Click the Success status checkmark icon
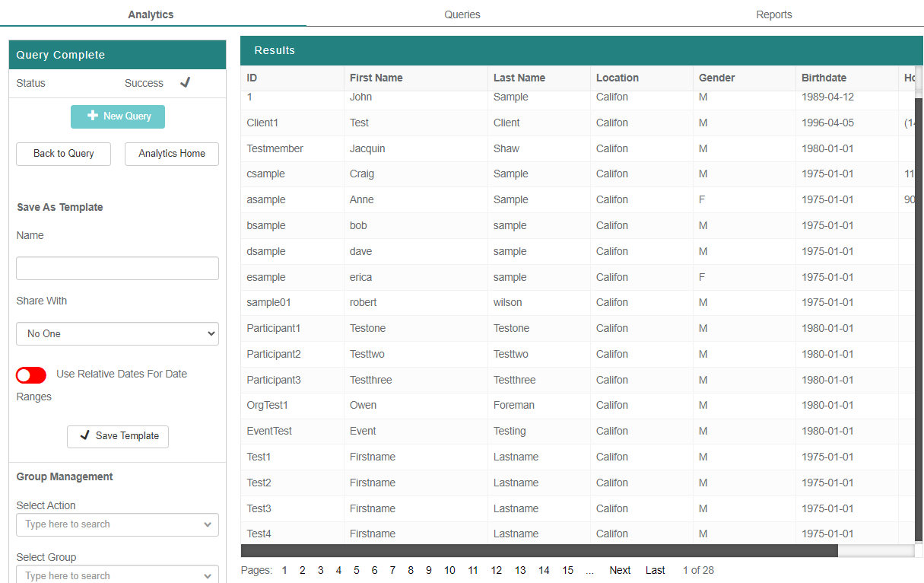The image size is (924, 583). coord(185,83)
